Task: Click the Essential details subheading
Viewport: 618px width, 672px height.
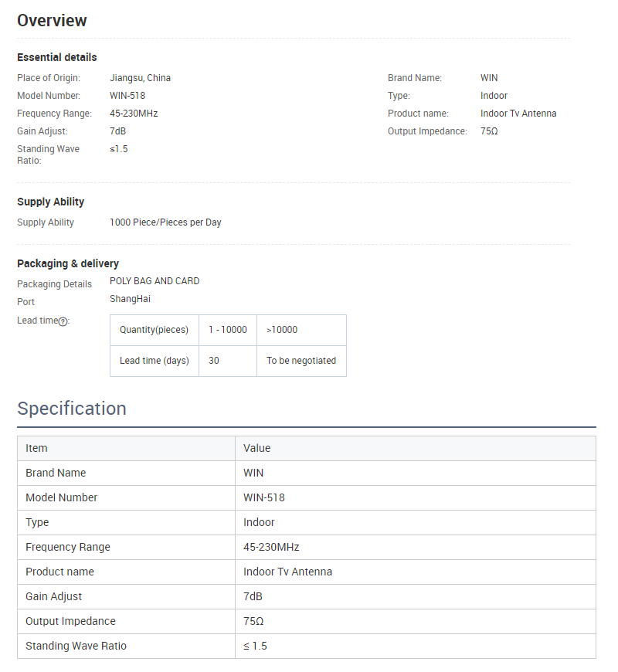Action: pos(57,57)
